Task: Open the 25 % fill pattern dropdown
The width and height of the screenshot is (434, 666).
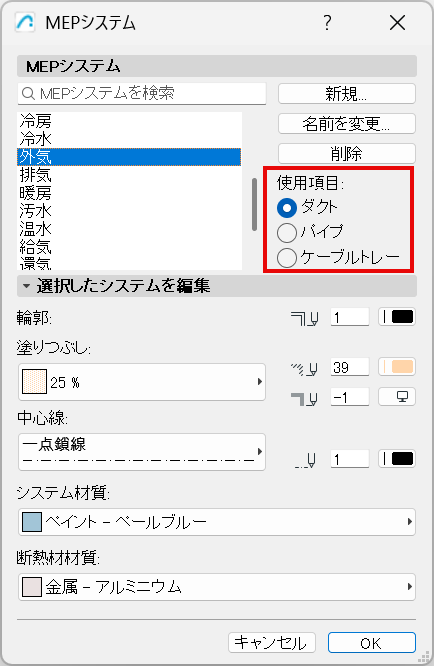Action: tap(142, 382)
